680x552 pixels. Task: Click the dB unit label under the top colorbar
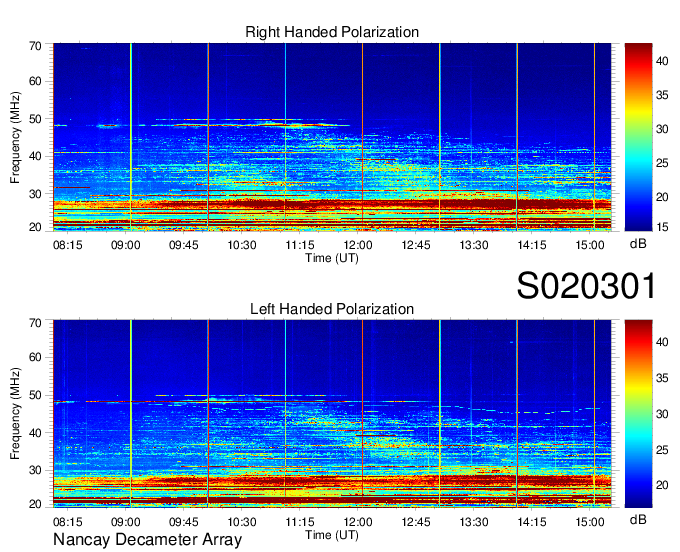click(638, 244)
